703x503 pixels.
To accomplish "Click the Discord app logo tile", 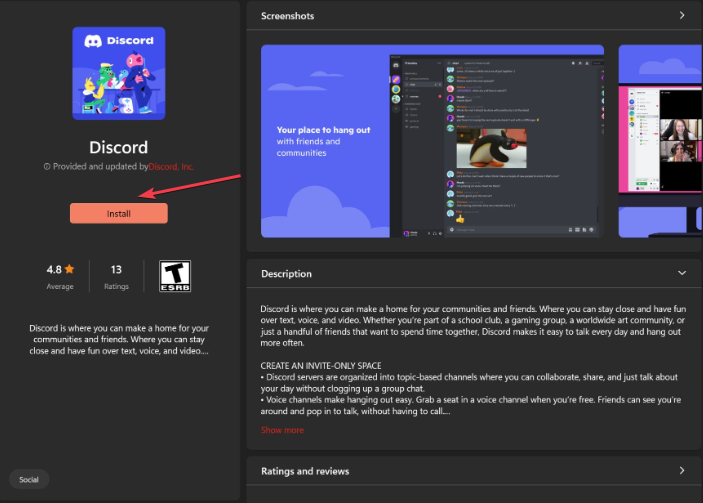I will [x=119, y=73].
